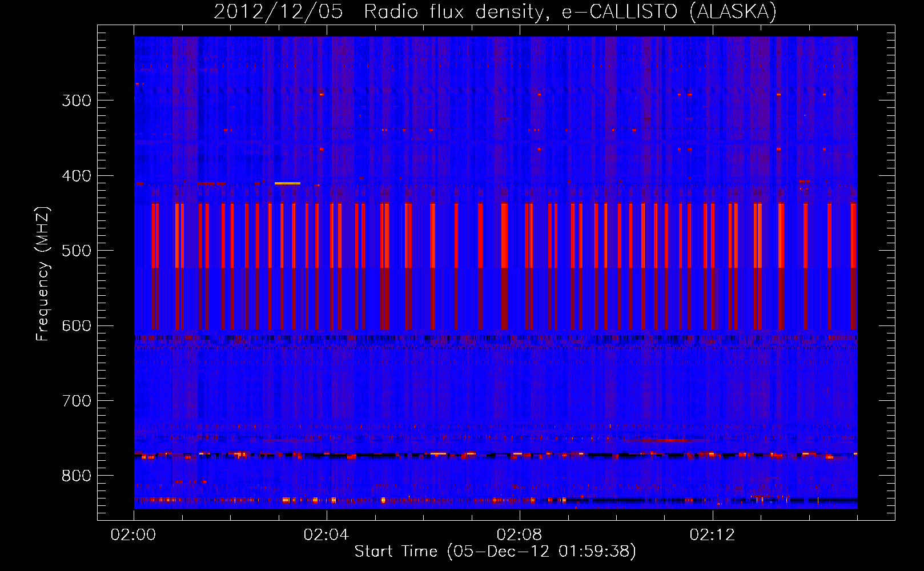
Task: Select the '700' frequency axis label
Action: [77, 401]
